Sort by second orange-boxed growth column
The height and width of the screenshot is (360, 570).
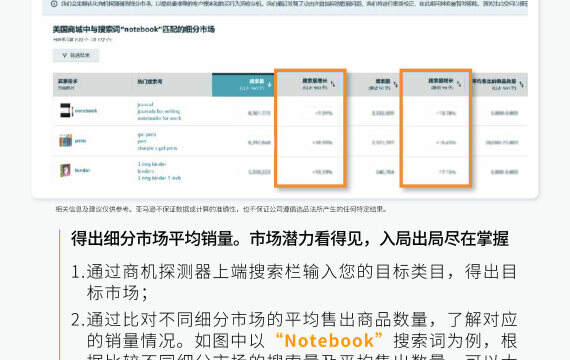459,84
